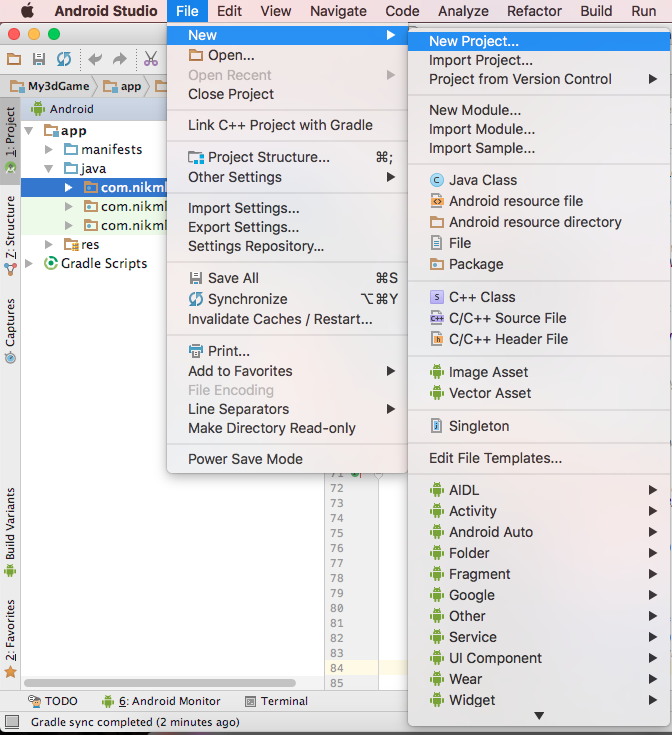Click the Image Asset android icon
Screen dimensions: 672x735
pos(437,372)
